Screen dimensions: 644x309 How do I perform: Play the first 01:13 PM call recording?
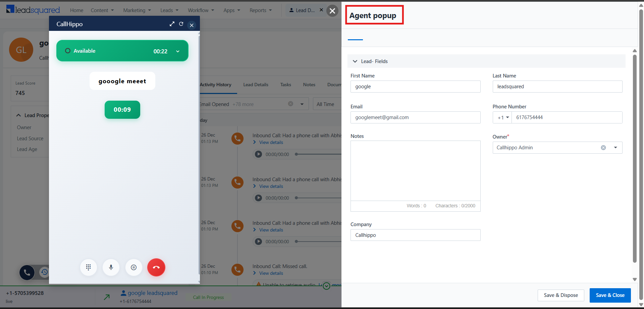click(258, 154)
